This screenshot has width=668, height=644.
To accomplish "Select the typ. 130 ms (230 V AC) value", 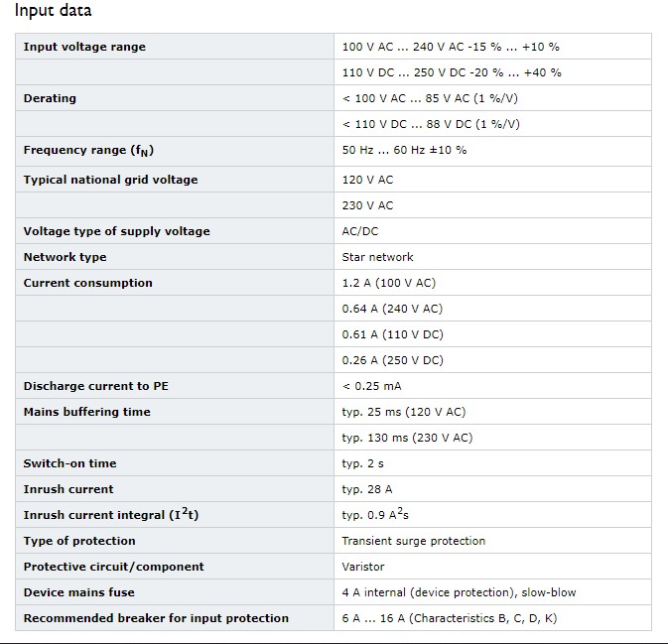I will coord(407,438).
